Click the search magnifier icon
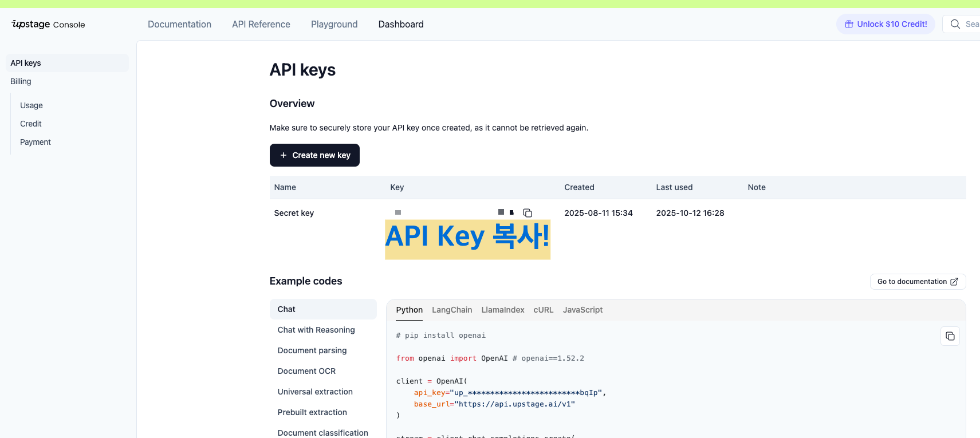The width and height of the screenshot is (980, 438). point(955,24)
